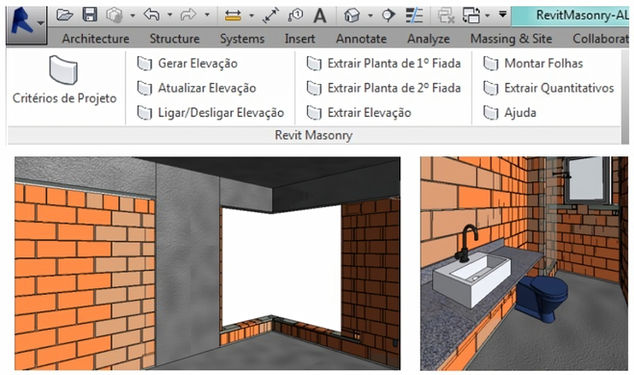
Task: Select the Text tool
Action: [320, 16]
